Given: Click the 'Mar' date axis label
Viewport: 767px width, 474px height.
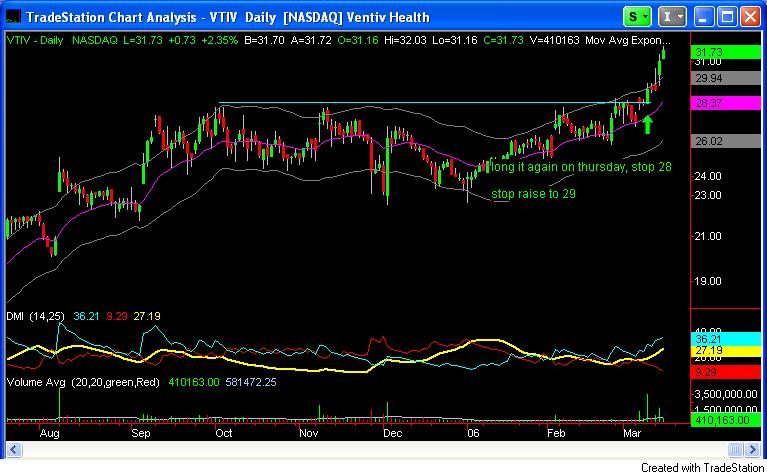Looking at the screenshot, I should click(632, 433).
